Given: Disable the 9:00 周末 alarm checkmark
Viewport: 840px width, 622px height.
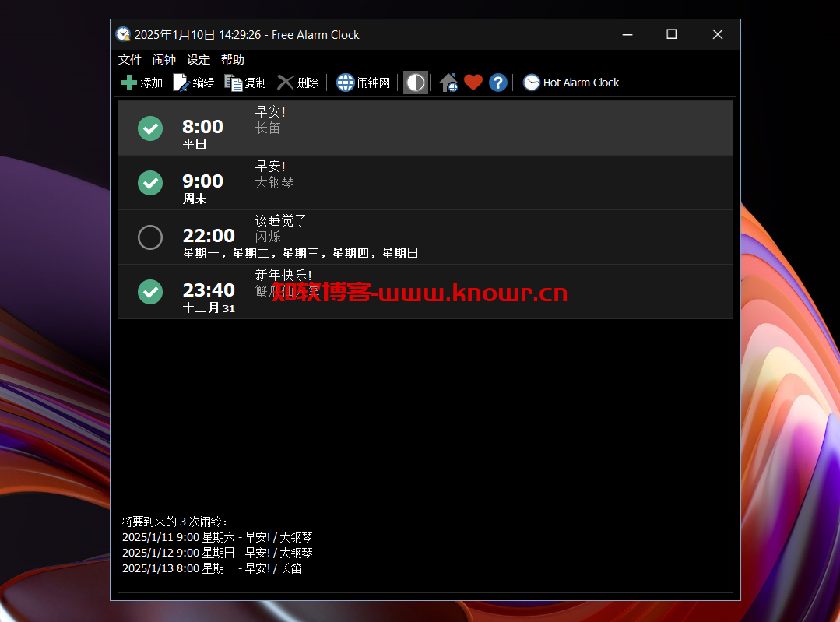Looking at the screenshot, I should (150, 183).
